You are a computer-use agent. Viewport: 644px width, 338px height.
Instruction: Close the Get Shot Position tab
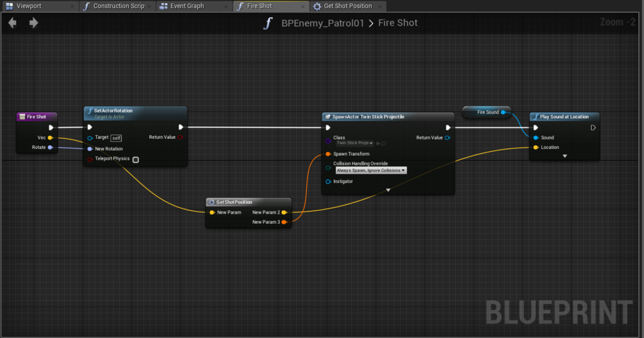click(379, 6)
